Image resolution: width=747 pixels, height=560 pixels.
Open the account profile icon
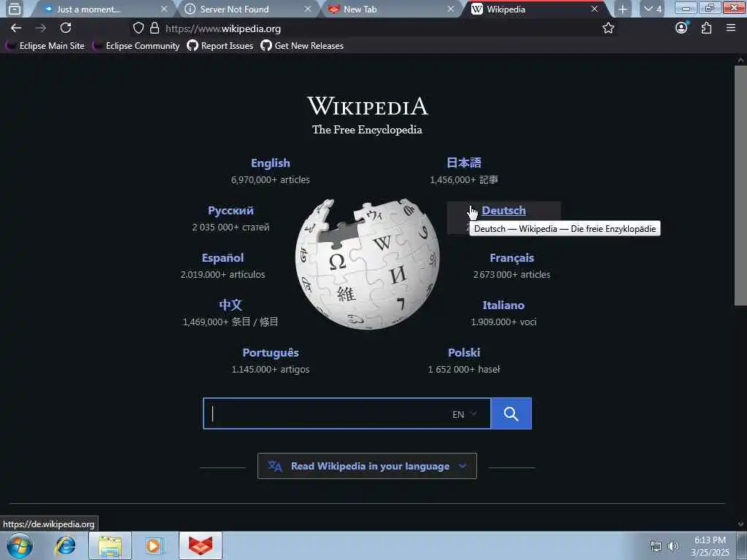[682, 28]
